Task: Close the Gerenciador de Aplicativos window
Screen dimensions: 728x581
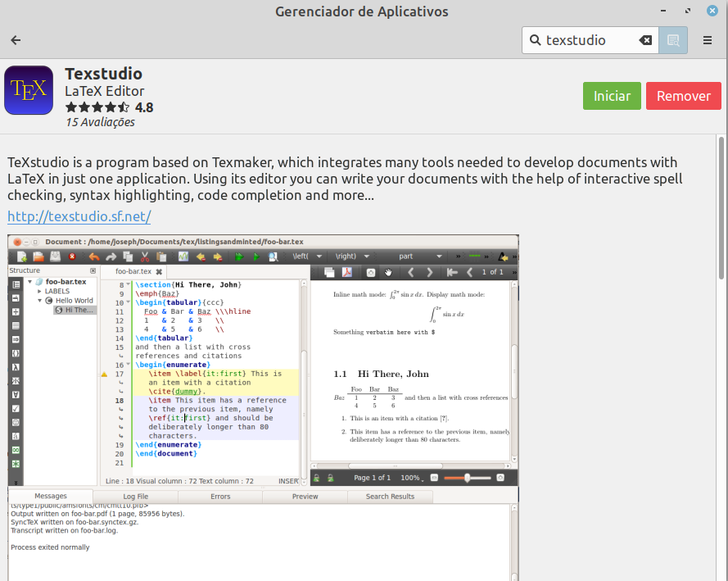Action: (x=712, y=11)
